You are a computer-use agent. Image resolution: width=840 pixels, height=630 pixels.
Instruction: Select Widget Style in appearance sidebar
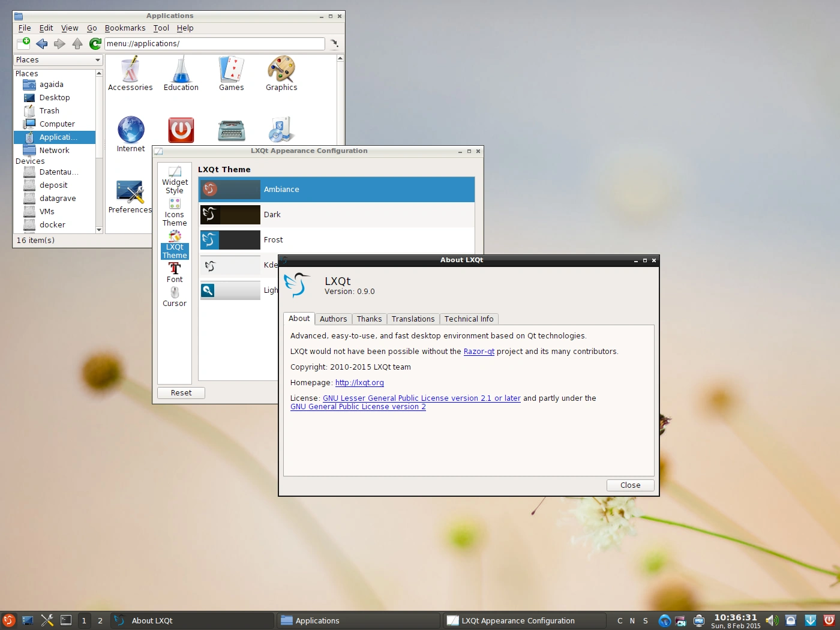click(175, 180)
